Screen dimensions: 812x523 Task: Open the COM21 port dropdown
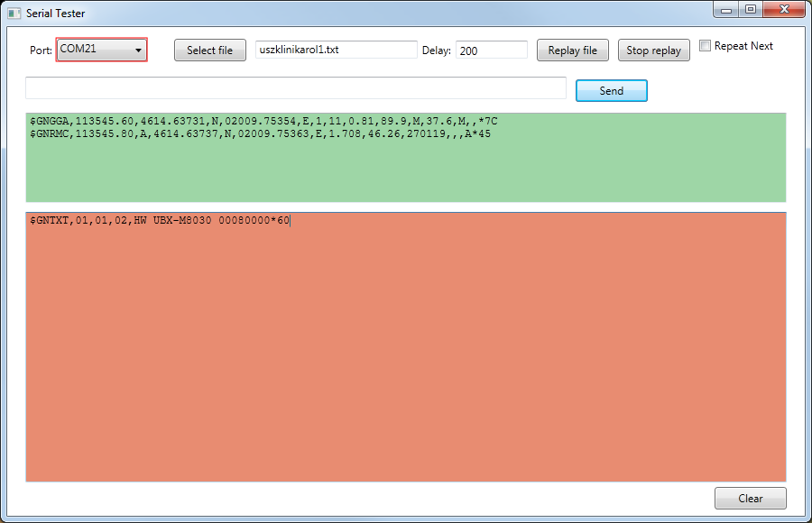click(x=101, y=50)
